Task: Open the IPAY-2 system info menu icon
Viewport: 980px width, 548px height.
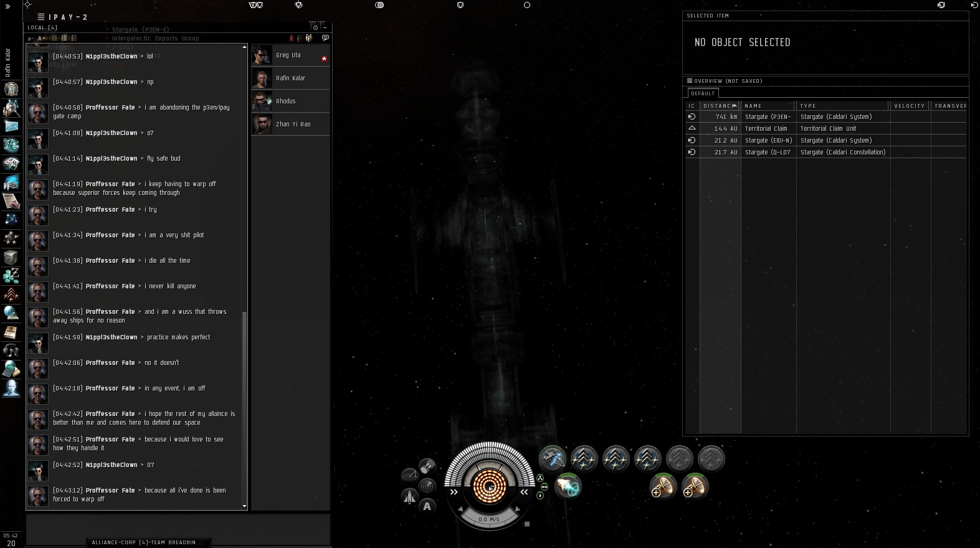Action: (x=41, y=17)
